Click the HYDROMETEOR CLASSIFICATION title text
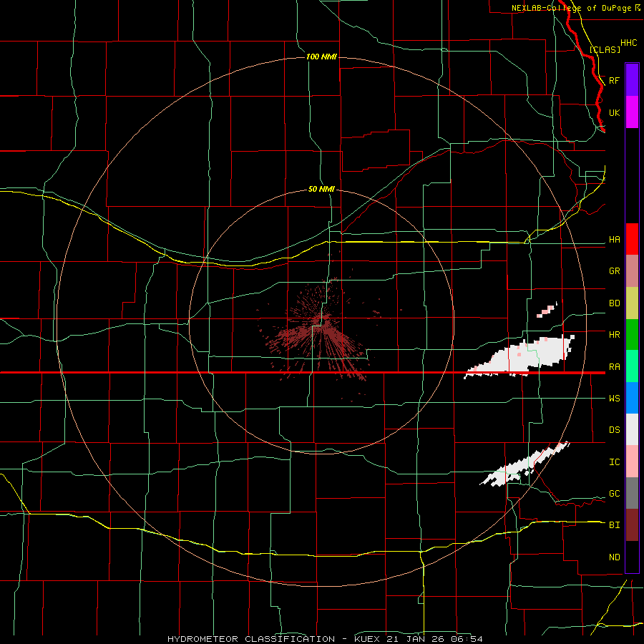Viewport: 644px width, 644px height. (x=250, y=639)
